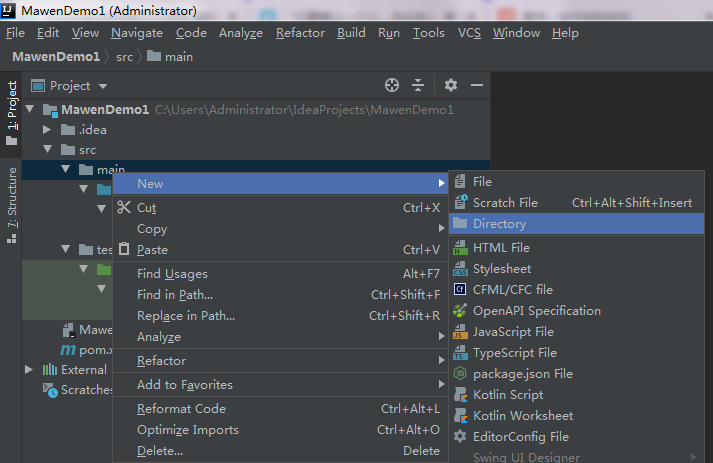This screenshot has height=463, width=713.
Task: Click the package.json File Node icon
Action: (460, 373)
